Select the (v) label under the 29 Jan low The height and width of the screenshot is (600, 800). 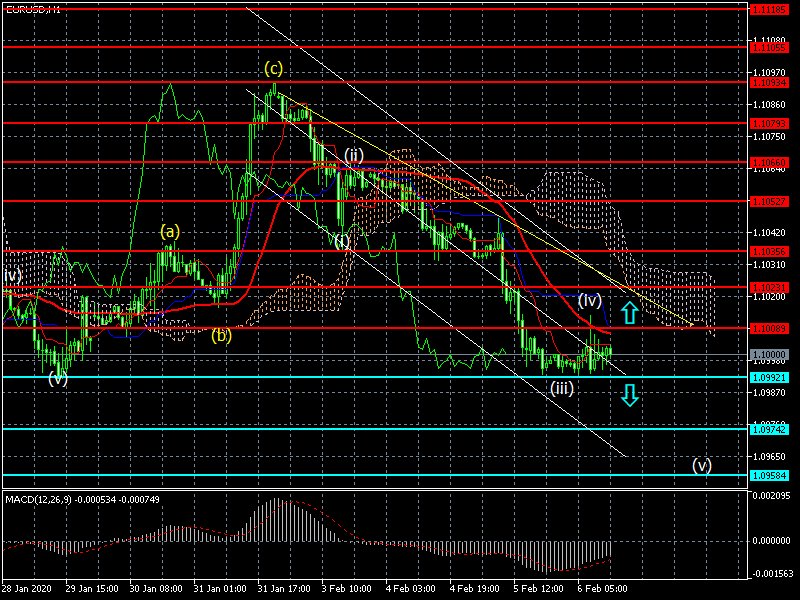(x=58, y=378)
